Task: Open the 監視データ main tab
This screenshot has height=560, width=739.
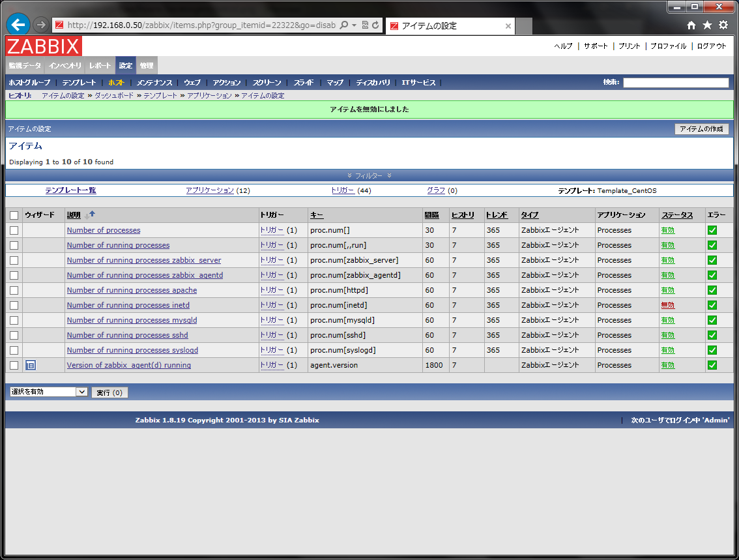Action: coord(25,66)
